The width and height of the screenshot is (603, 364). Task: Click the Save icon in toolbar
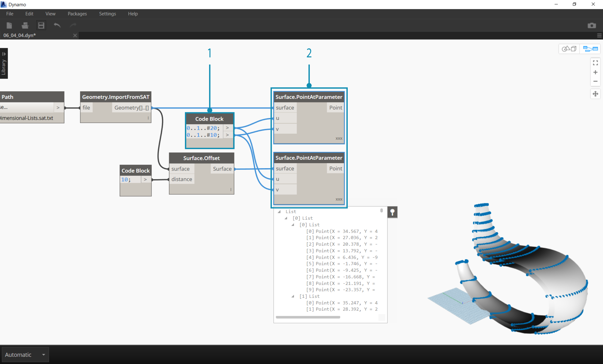click(41, 25)
